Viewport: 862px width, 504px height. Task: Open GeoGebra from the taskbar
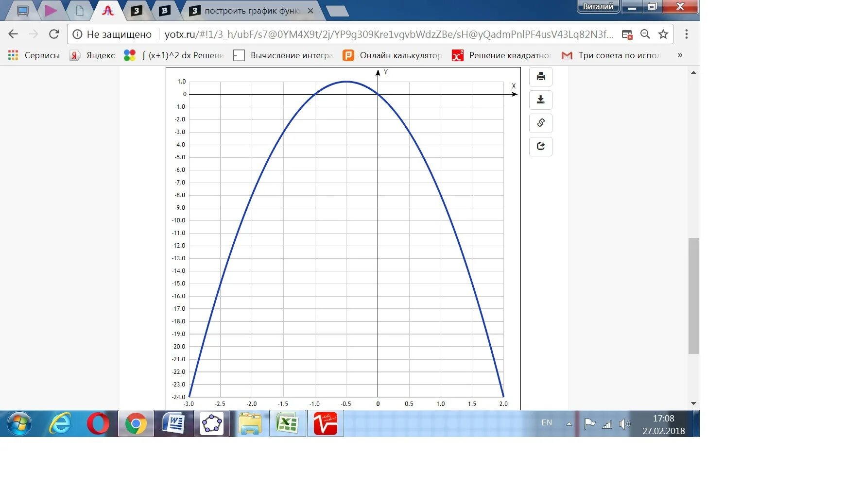tap(212, 423)
